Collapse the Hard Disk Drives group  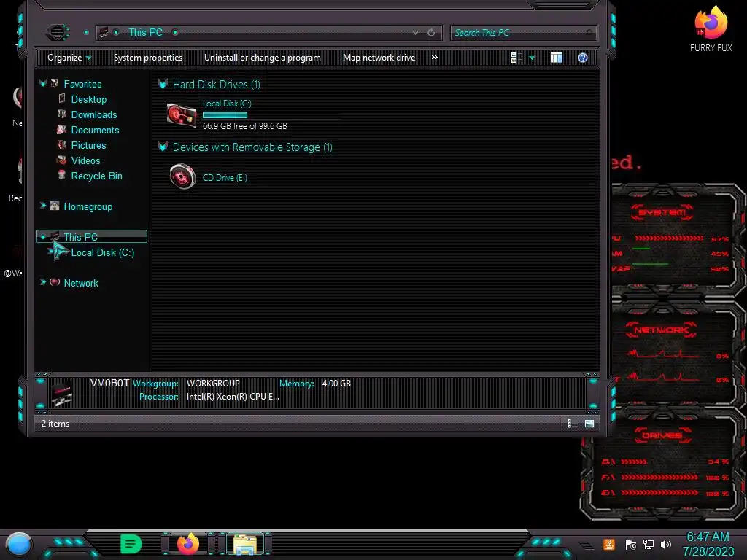coord(163,85)
